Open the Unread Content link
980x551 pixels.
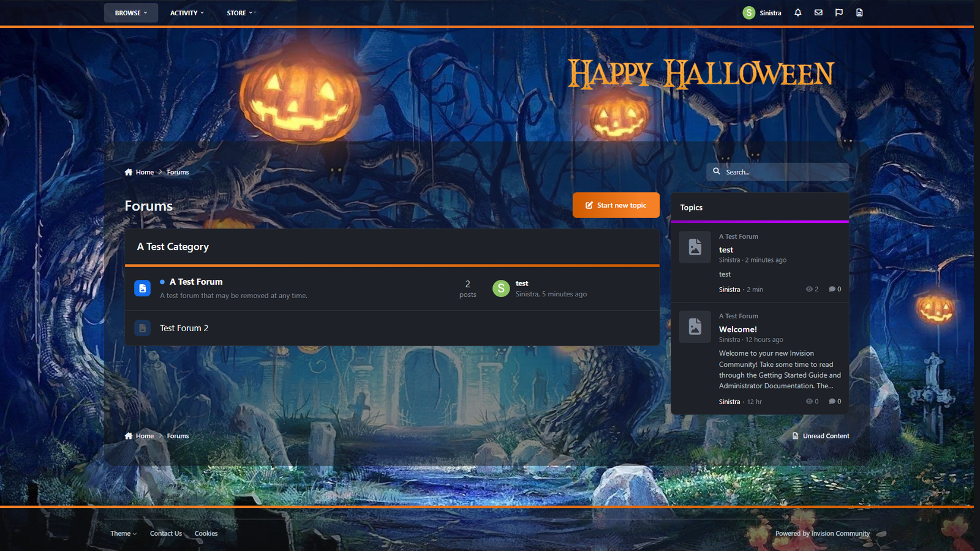[x=825, y=436]
